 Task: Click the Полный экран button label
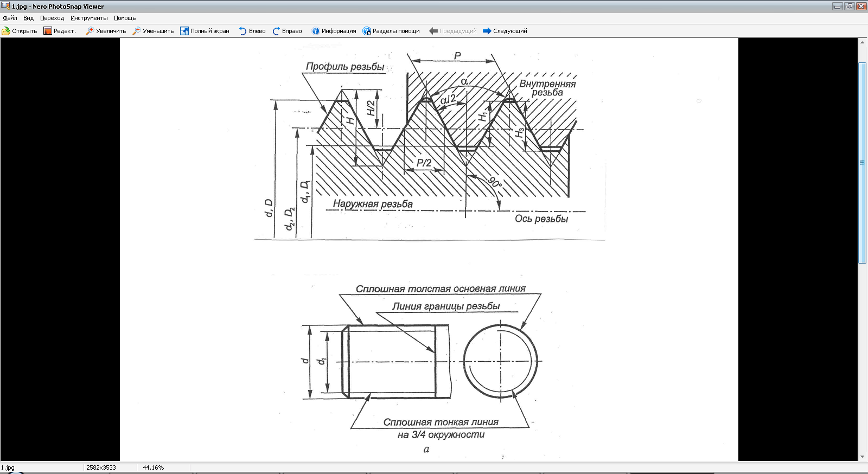(210, 31)
